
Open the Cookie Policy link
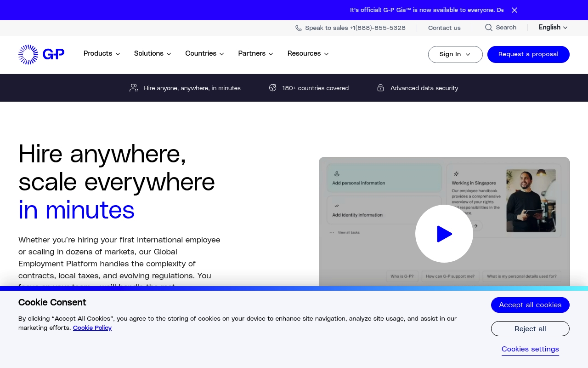point(92,328)
